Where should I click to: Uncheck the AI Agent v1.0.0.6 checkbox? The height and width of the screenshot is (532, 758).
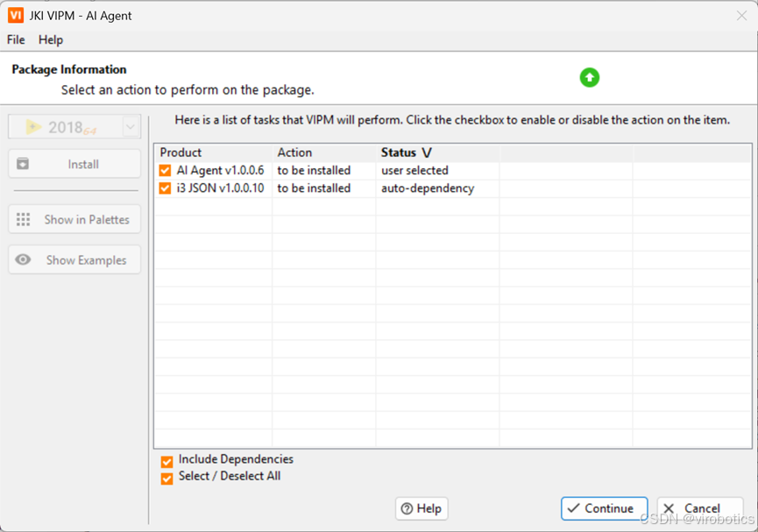[x=165, y=170]
